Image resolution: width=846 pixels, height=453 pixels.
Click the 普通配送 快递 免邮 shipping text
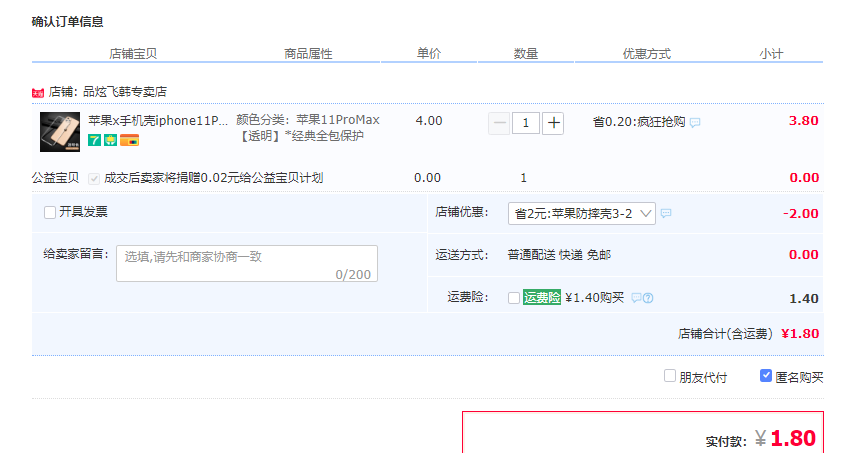point(559,255)
